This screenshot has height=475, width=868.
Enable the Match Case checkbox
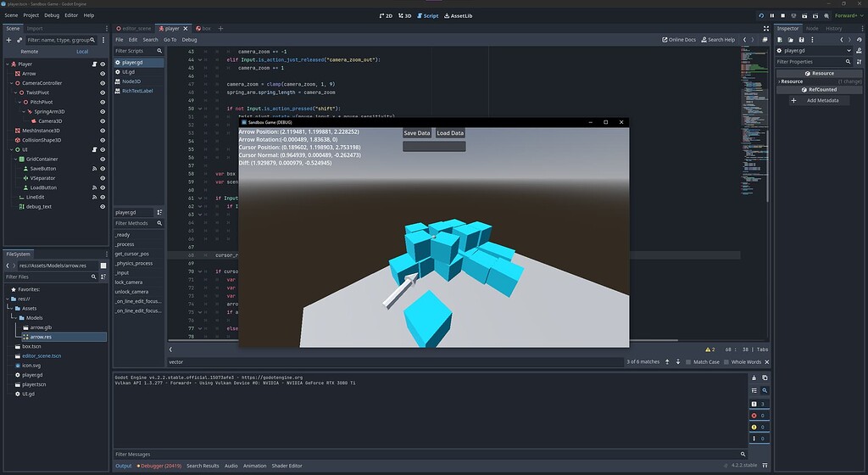pyautogui.click(x=688, y=362)
